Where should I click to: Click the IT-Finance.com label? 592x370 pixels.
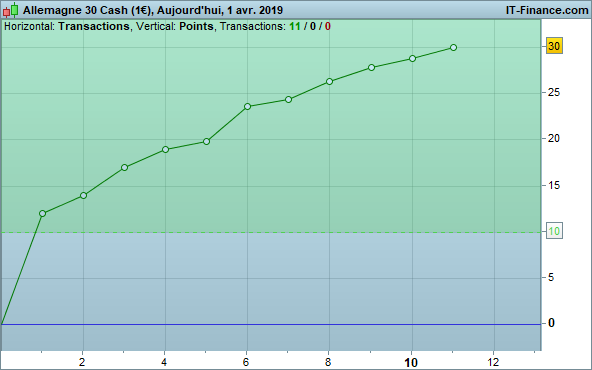[547, 10]
